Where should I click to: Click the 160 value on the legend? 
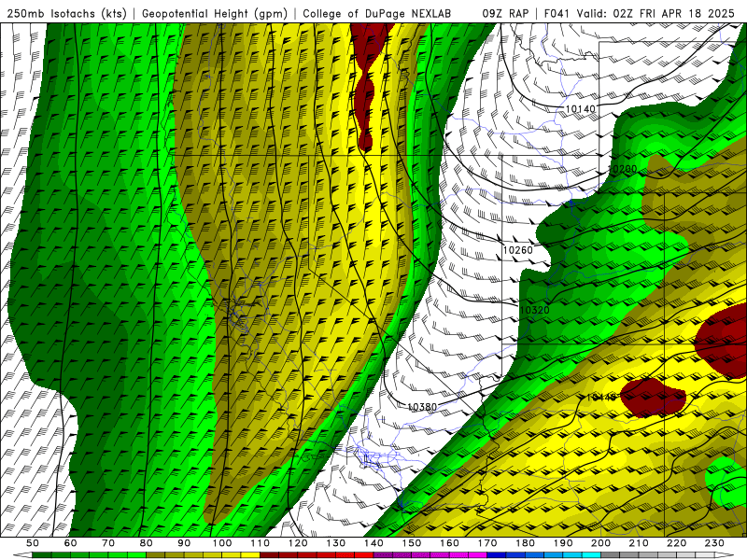pos(449,543)
